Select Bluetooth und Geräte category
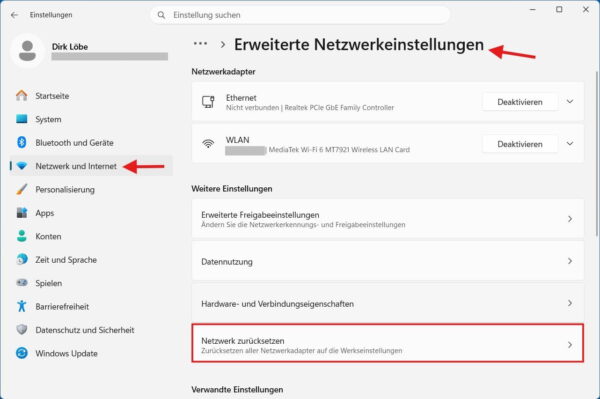The image size is (600, 399). (x=91, y=142)
